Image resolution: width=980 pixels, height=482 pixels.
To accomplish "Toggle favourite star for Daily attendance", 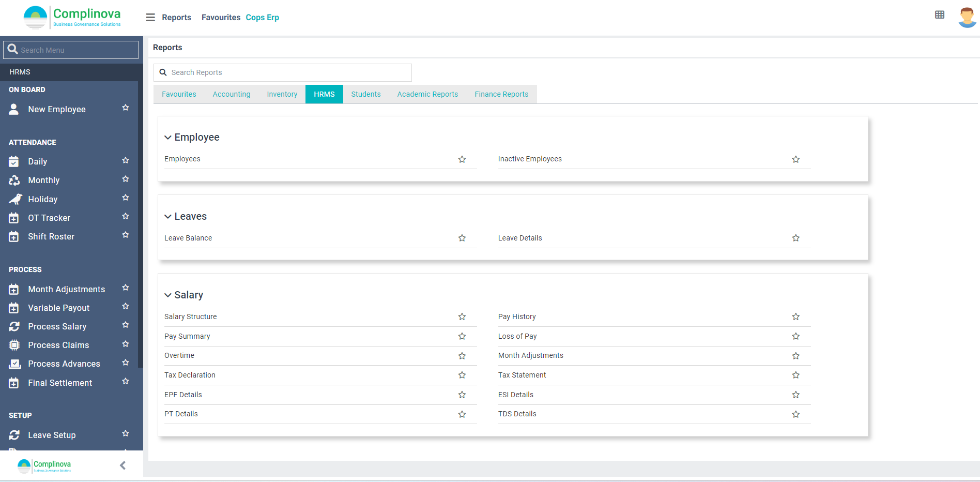I will tap(125, 161).
